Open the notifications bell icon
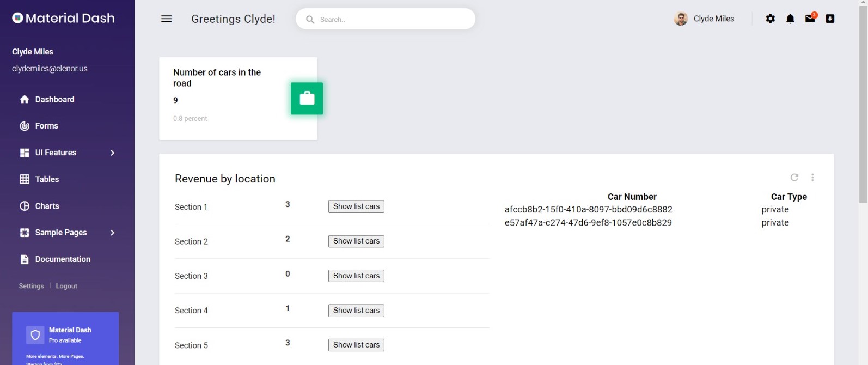Viewport: 868px width, 365px height. [x=790, y=19]
